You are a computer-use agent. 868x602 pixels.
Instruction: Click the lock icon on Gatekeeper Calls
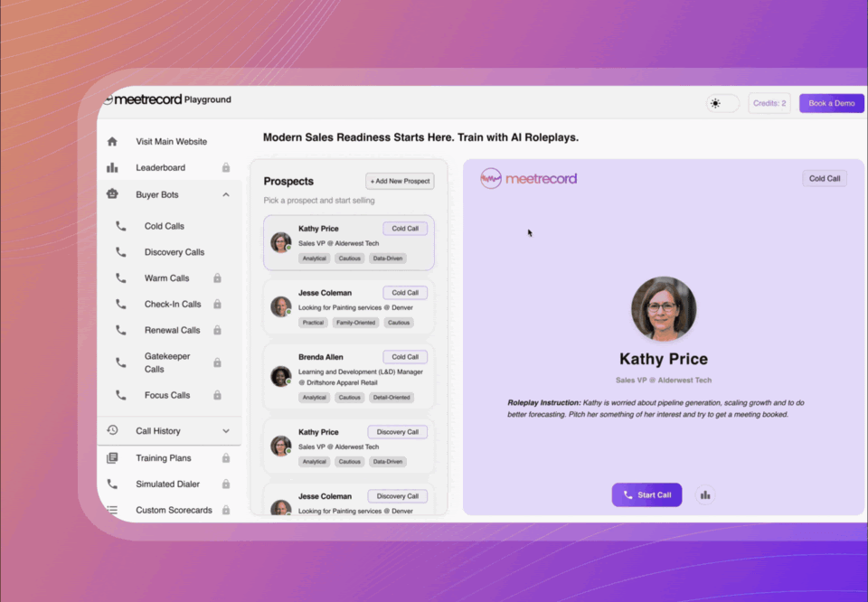pyautogui.click(x=218, y=362)
